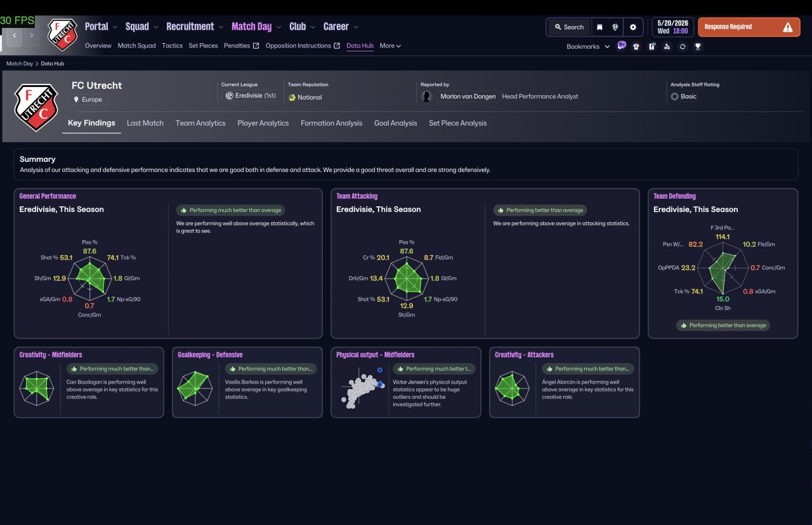Click Creativity - Midfielders polygon thumbnail
Viewport: 812px width, 525px height.
(x=37, y=389)
